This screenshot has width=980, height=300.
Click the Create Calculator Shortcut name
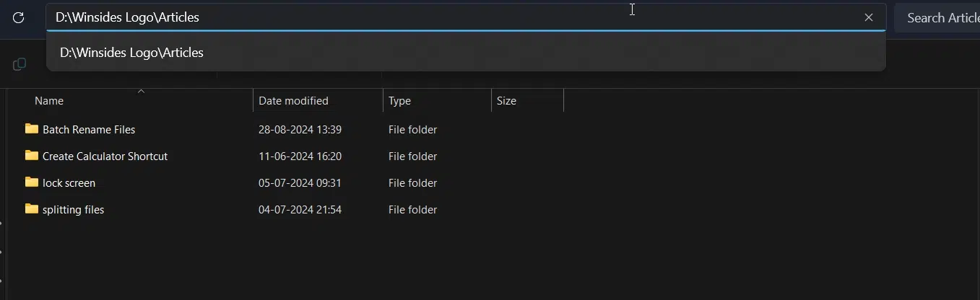105,156
